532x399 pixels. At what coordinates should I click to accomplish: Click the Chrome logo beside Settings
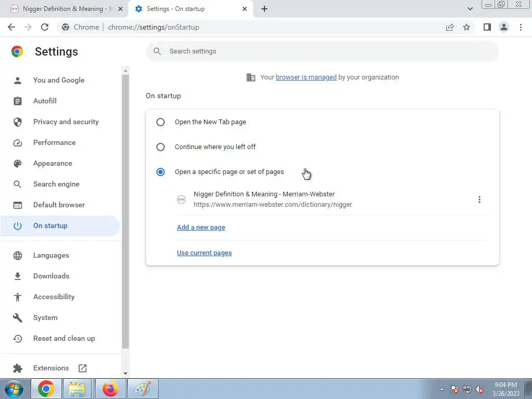[x=17, y=51]
